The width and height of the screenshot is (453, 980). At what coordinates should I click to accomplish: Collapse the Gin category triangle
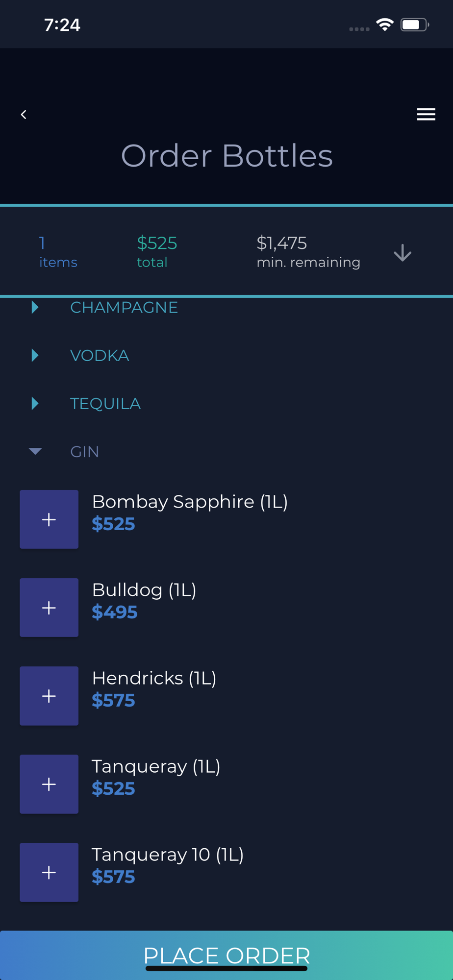(35, 451)
